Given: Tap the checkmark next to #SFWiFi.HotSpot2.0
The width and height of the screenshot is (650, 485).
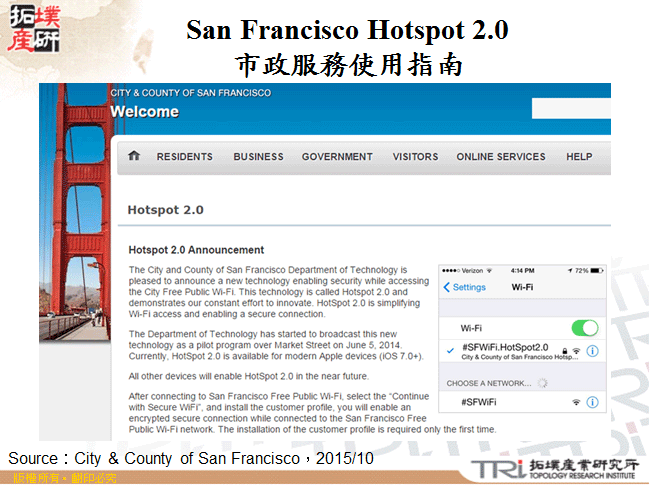Looking at the screenshot, I should (450, 350).
